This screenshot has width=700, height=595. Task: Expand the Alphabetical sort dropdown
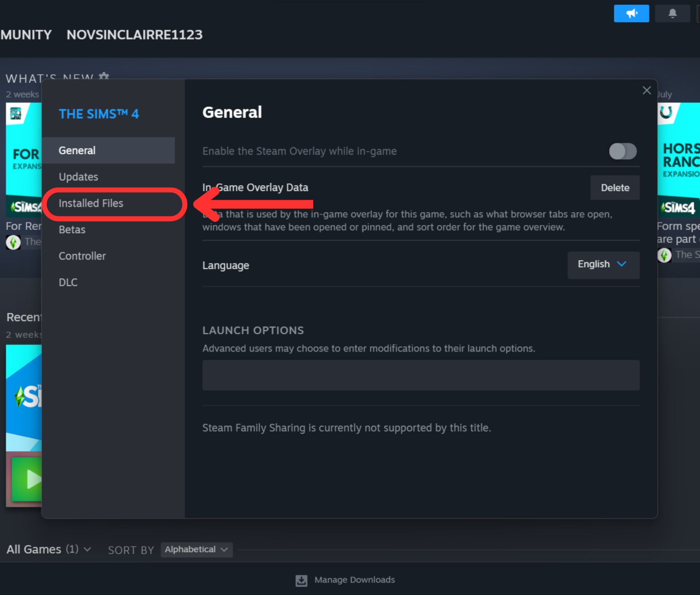[x=196, y=549]
